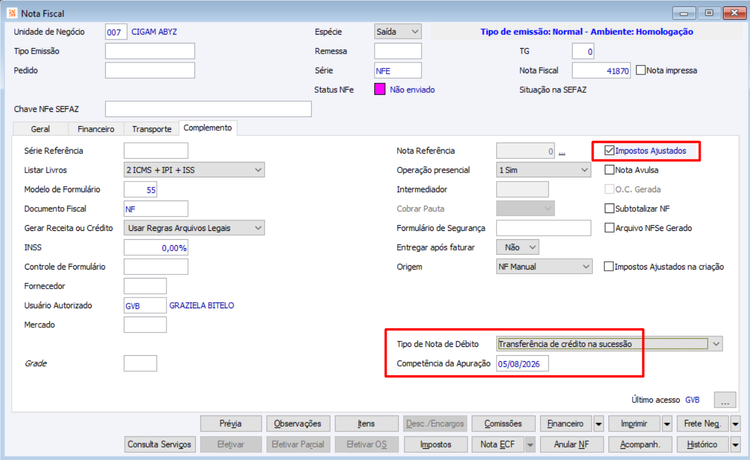Tick the Nota impressa checkbox

[x=640, y=70]
